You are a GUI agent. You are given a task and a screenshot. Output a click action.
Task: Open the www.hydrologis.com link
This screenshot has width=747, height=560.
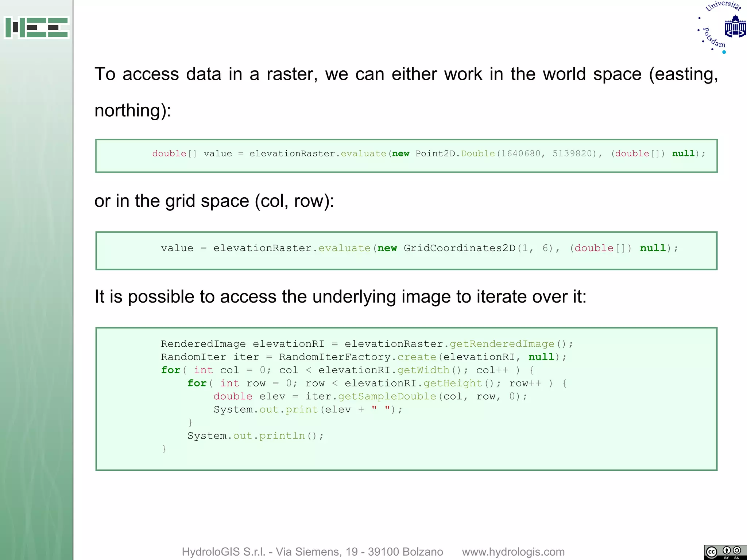click(513, 552)
